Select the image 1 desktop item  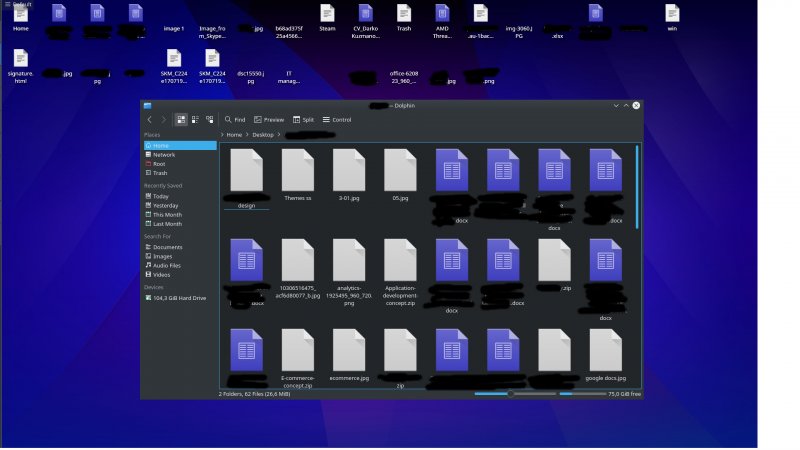pyautogui.click(x=174, y=29)
